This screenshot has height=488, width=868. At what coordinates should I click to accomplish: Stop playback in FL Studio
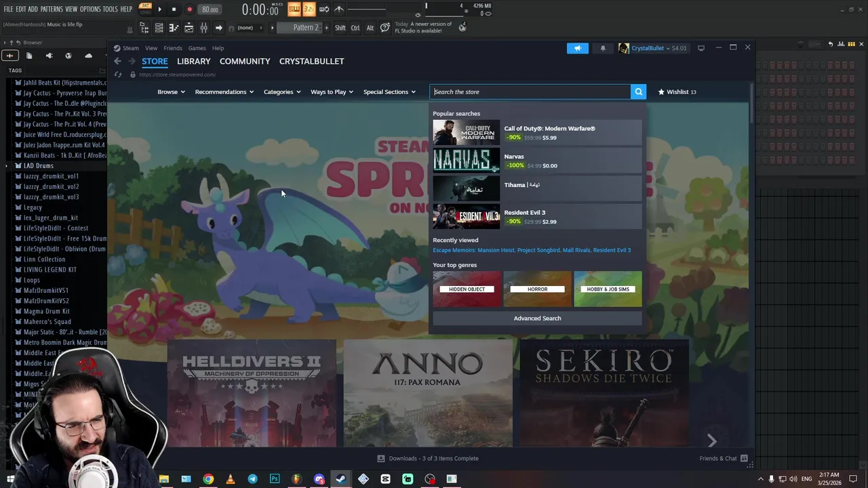coord(174,9)
